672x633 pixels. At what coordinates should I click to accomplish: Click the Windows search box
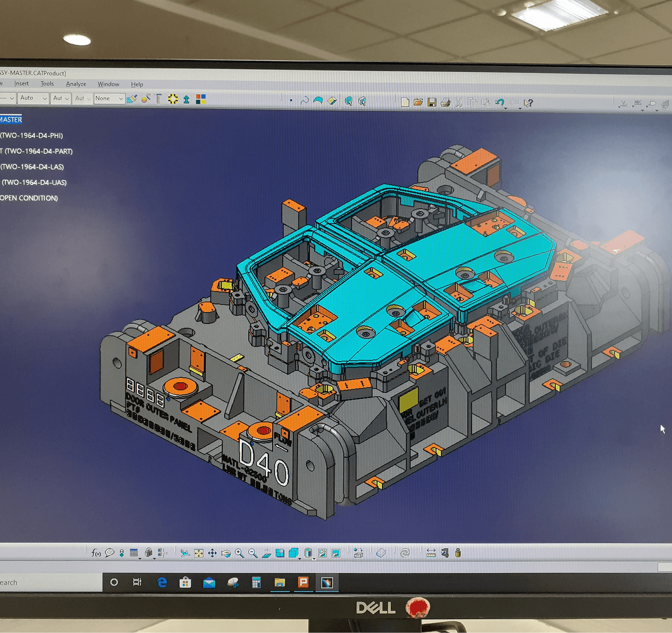pos(51,582)
